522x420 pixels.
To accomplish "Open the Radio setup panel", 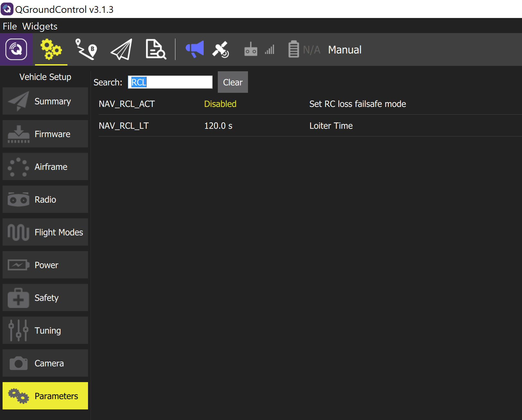I will click(45, 199).
